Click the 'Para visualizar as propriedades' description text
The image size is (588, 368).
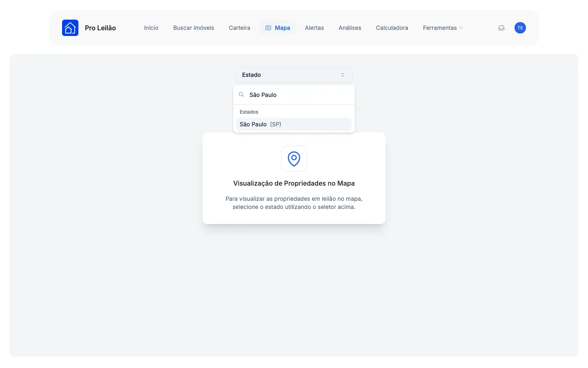point(294,203)
